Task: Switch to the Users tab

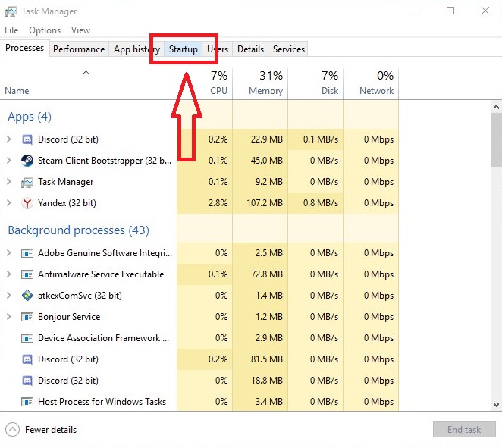Action: click(x=218, y=49)
